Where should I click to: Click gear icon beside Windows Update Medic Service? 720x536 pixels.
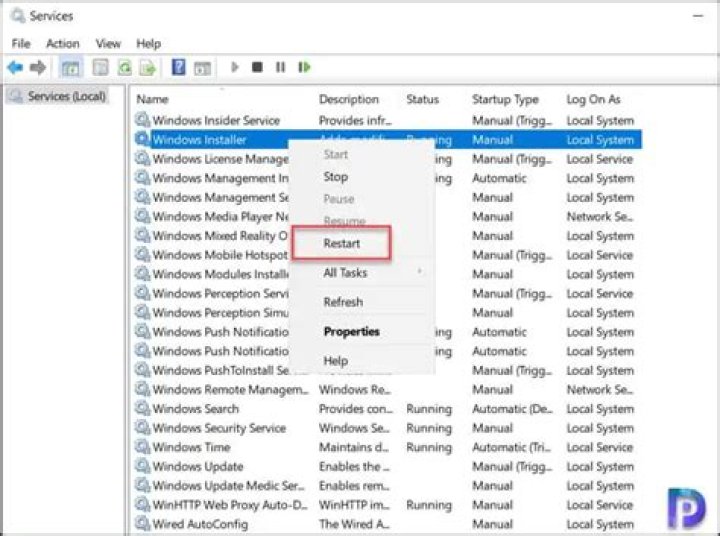(142, 485)
